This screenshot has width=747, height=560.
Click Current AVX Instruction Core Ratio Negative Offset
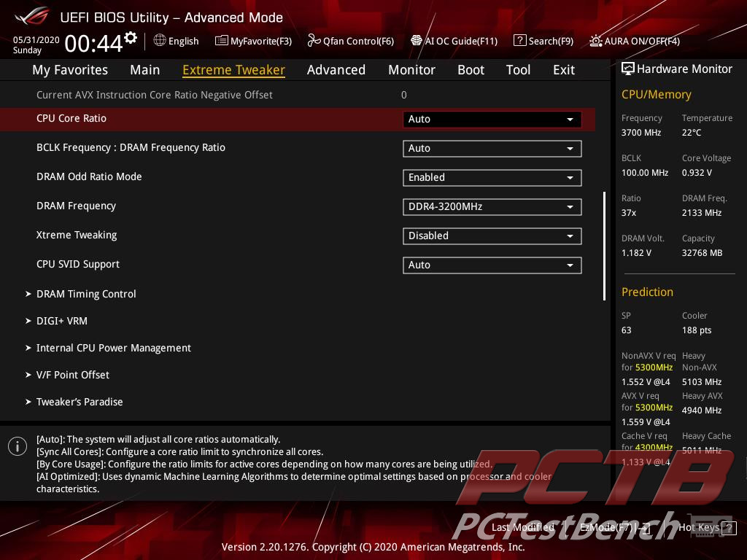pyautogui.click(x=155, y=95)
